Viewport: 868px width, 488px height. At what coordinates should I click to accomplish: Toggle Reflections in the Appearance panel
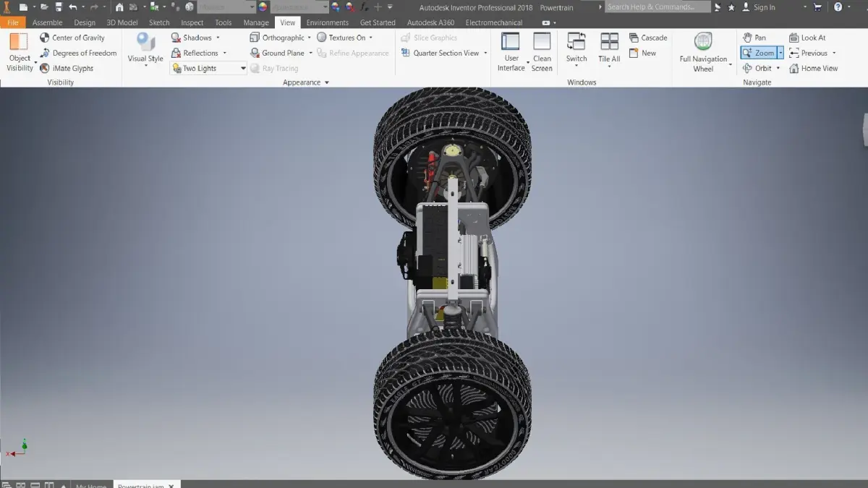(x=195, y=53)
